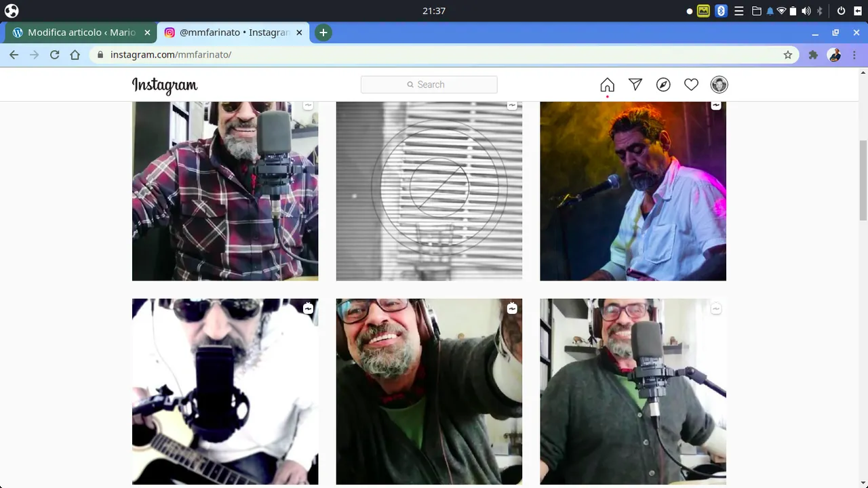Go forward with browser forward arrow
868x488 pixels.
pyautogui.click(x=34, y=55)
